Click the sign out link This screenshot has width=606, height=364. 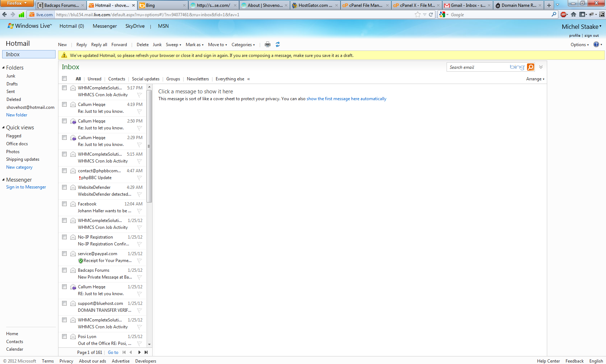click(x=592, y=36)
